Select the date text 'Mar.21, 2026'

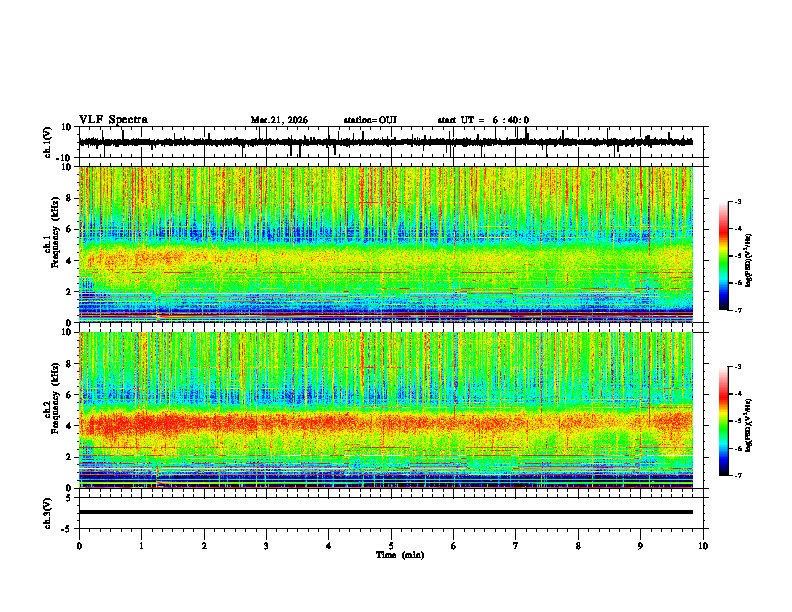point(279,120)
